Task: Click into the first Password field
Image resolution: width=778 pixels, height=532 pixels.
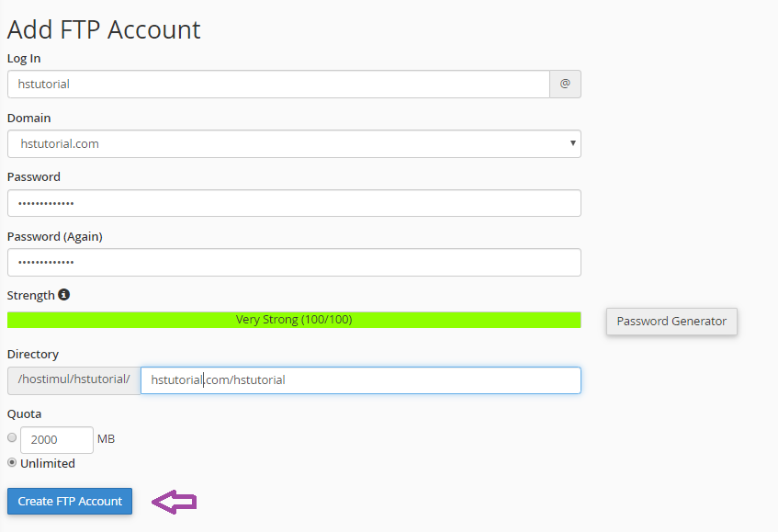Action: pos(294,203)
